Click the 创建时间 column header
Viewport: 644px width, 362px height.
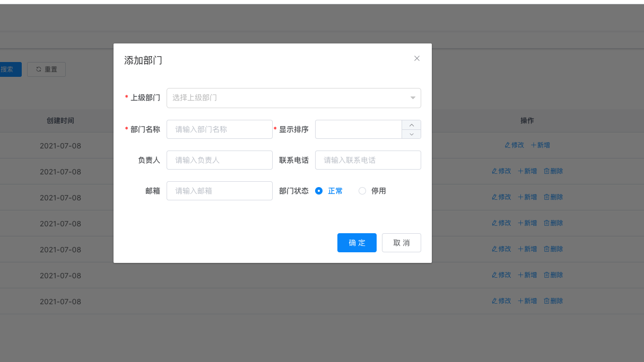pyautogui.click(x=60, y=121)
